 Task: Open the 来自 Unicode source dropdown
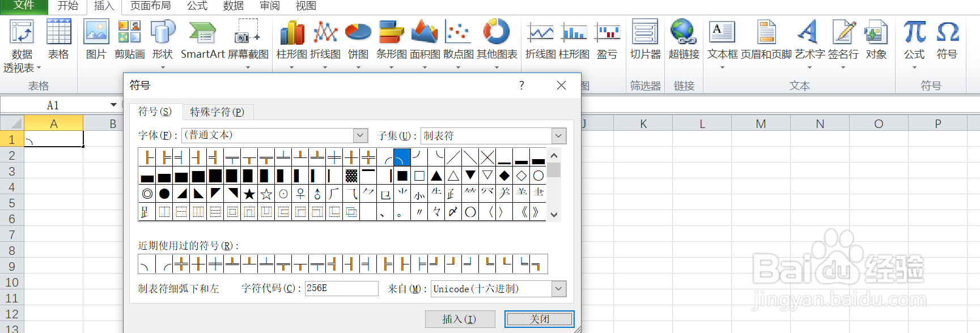[559, 289]
